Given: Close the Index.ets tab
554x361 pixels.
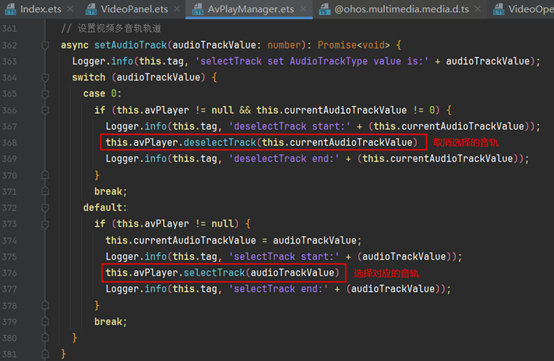Looking at the screenshot, I should point(70,9).
